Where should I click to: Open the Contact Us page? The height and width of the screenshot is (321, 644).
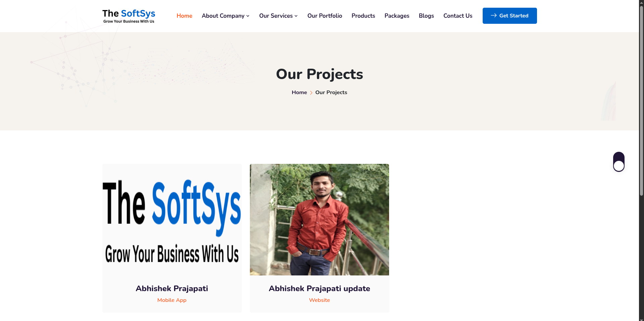point(458,16)
